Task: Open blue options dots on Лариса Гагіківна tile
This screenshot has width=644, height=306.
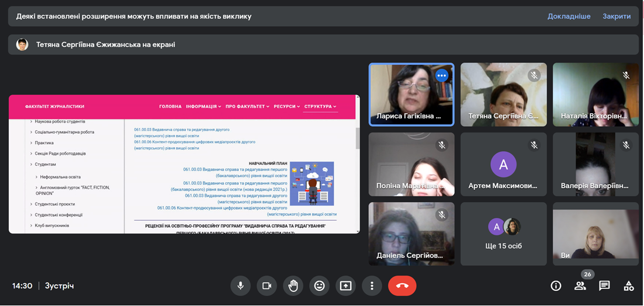Action: tap(442, 75)
